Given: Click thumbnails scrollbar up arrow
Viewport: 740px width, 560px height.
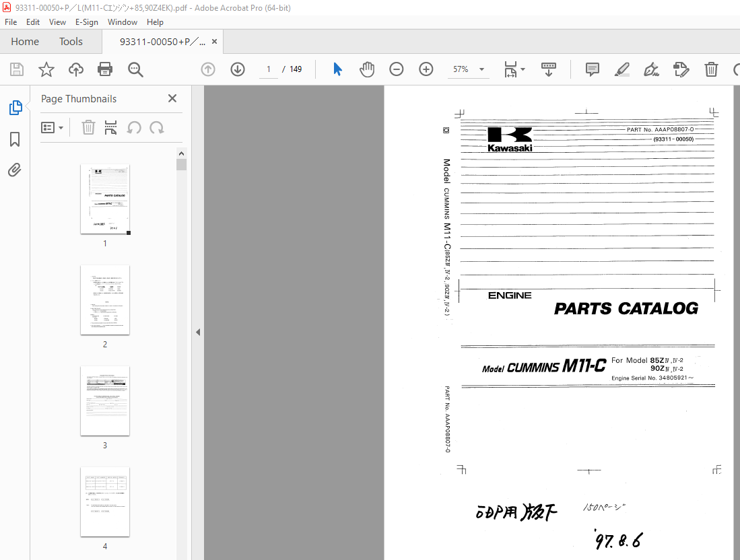Looking at the screenshot, I should click(181, 154).
